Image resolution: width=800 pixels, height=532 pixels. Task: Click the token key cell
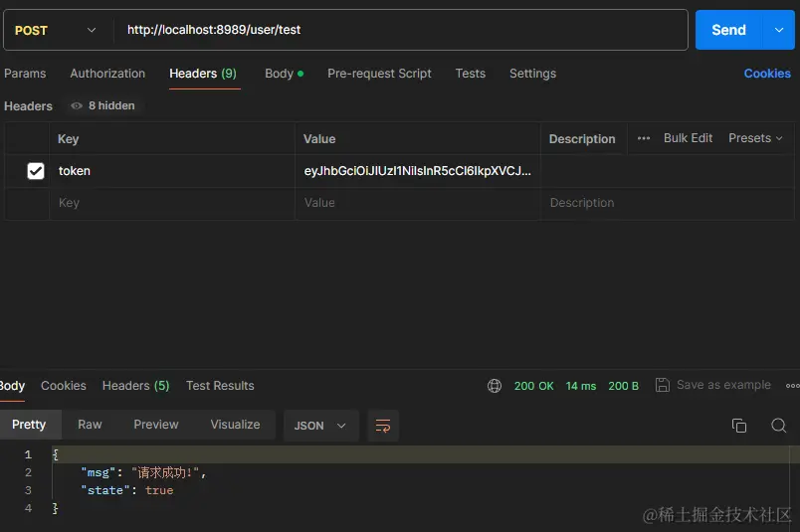(x=172, y=171)
